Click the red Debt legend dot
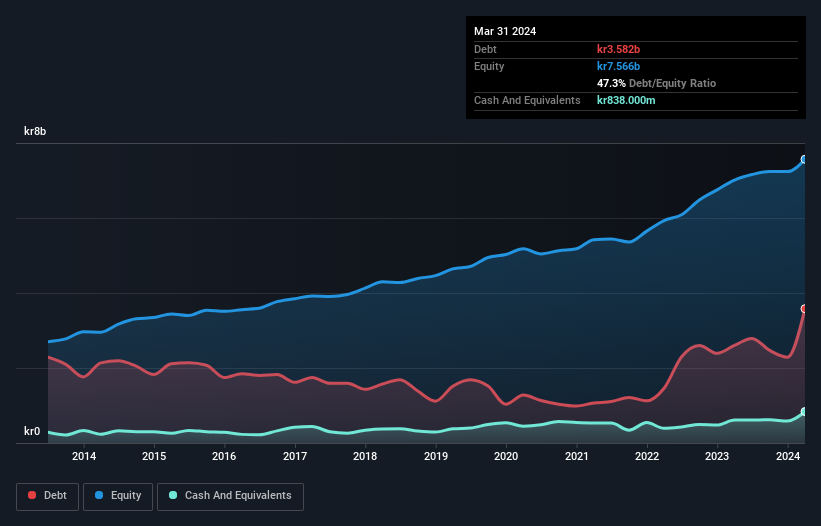The image size is (821, 526). point(32,495)
